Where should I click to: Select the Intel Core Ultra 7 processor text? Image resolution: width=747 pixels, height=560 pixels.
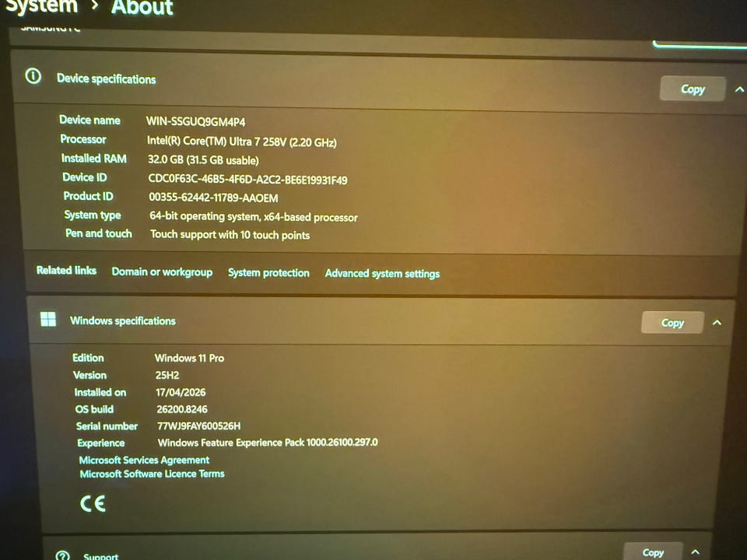click(x=241, y=142)
